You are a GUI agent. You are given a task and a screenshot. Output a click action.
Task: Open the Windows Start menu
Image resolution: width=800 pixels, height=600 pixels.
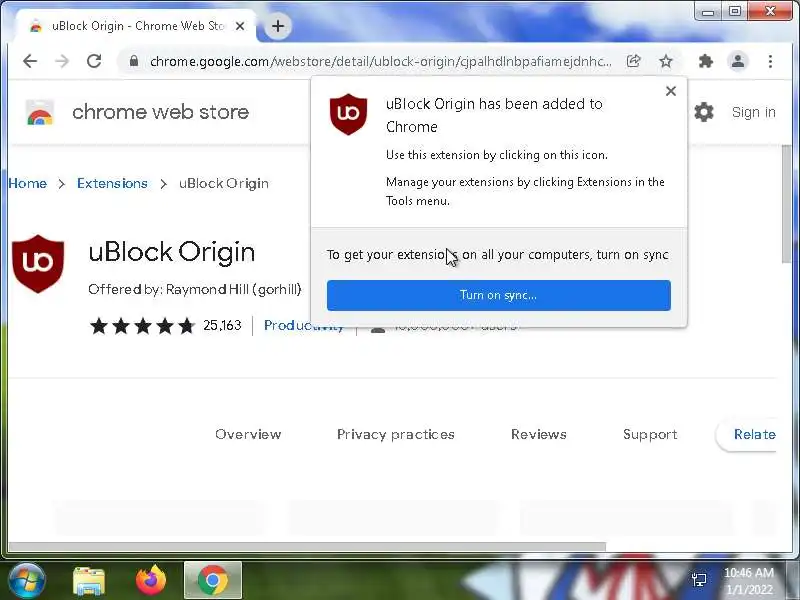point(27,581)
